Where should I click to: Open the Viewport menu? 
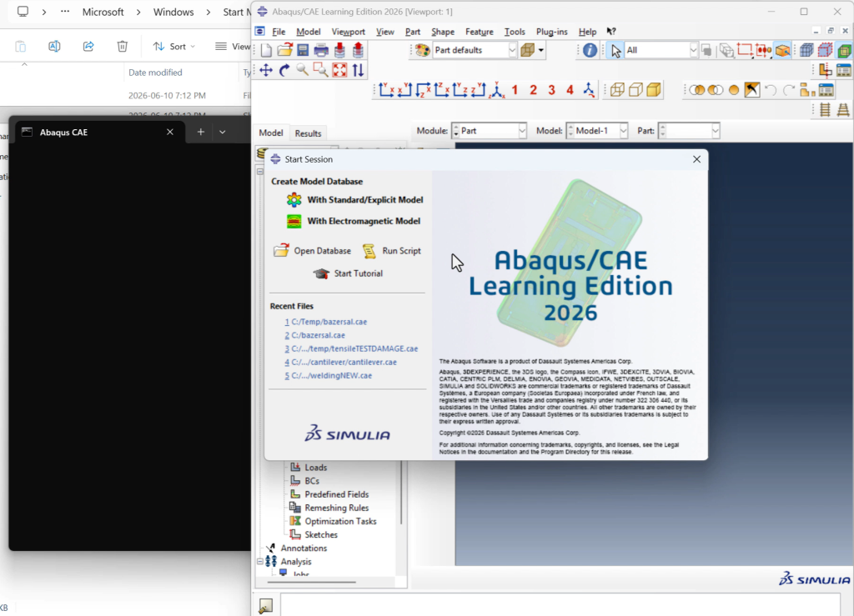pos(348,32)
